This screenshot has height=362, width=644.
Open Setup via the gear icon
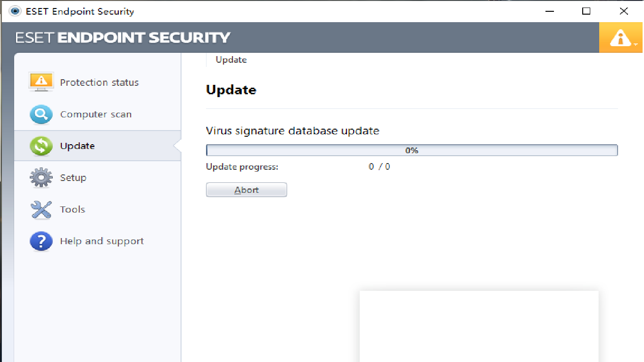pos(41,178)
